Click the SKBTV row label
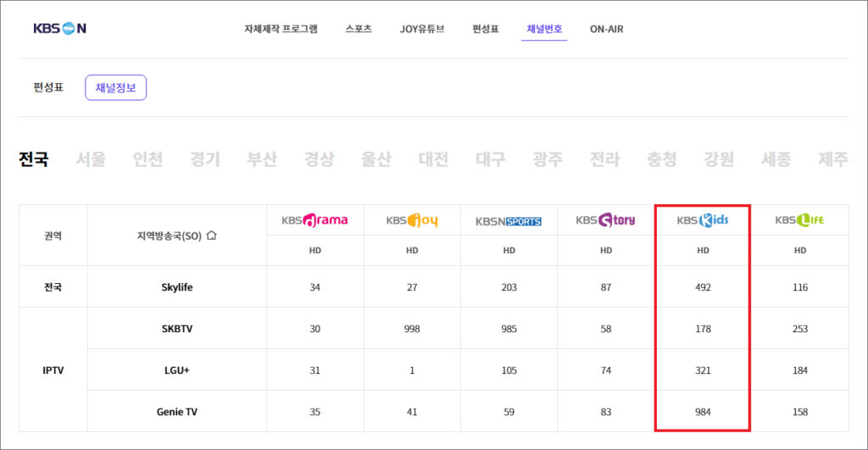This screenshot has width=868, height=450. point(177,328)
